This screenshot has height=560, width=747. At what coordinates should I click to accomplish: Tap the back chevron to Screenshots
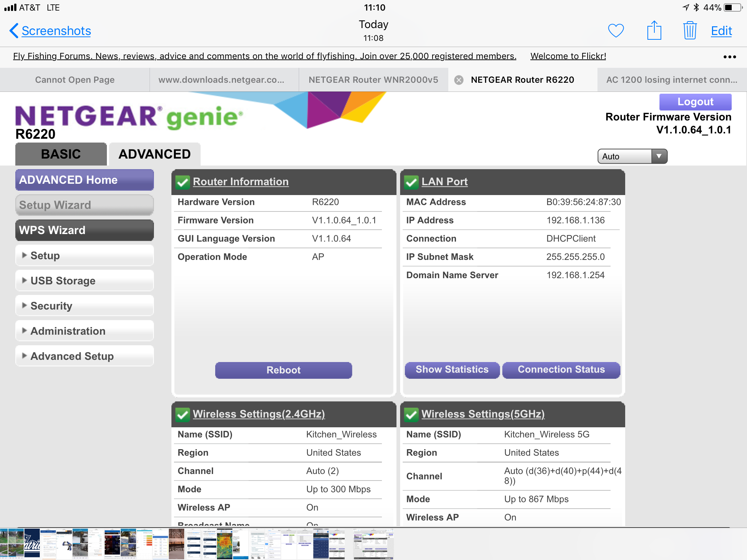click(x=14, y=31)
